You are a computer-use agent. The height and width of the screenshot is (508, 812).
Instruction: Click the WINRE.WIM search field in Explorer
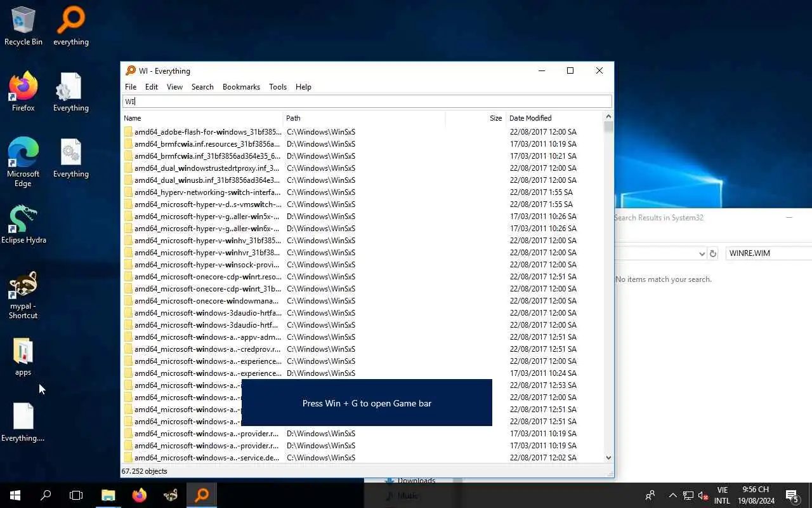(x=768, y=253)
